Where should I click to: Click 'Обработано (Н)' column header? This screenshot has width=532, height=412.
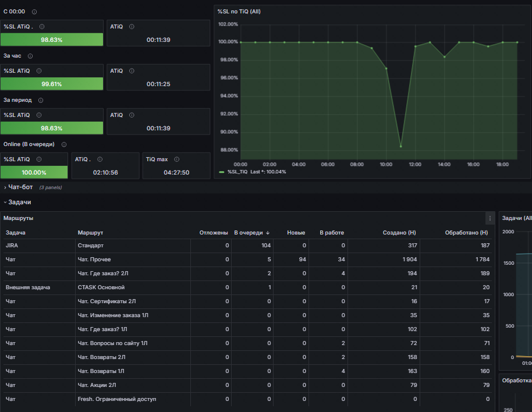tap(466, 233)
